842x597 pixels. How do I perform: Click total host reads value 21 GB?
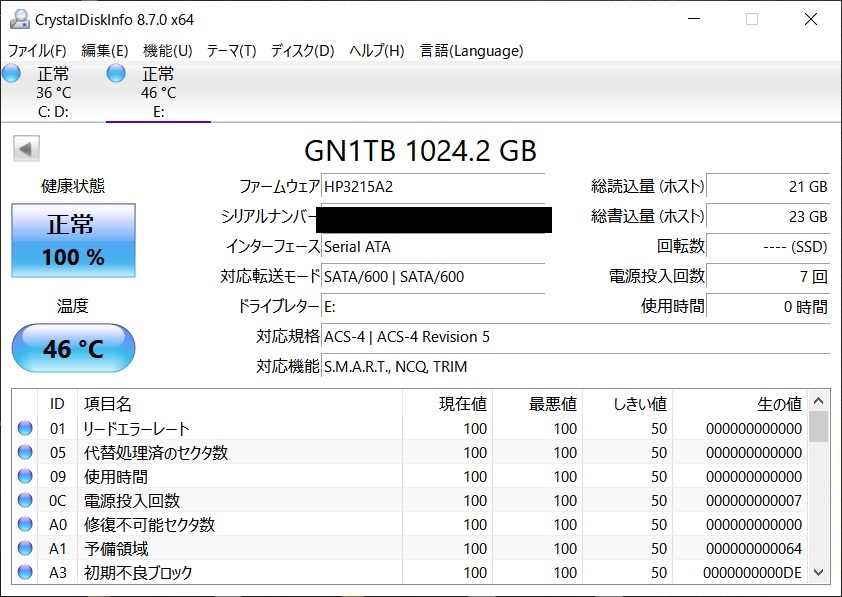pos(768,187)
